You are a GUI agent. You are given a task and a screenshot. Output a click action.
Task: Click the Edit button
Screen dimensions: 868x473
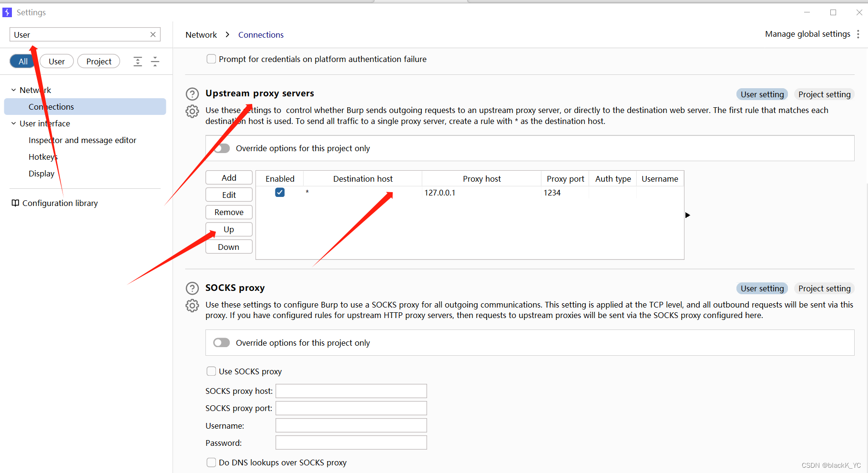(x=229, y=195)
